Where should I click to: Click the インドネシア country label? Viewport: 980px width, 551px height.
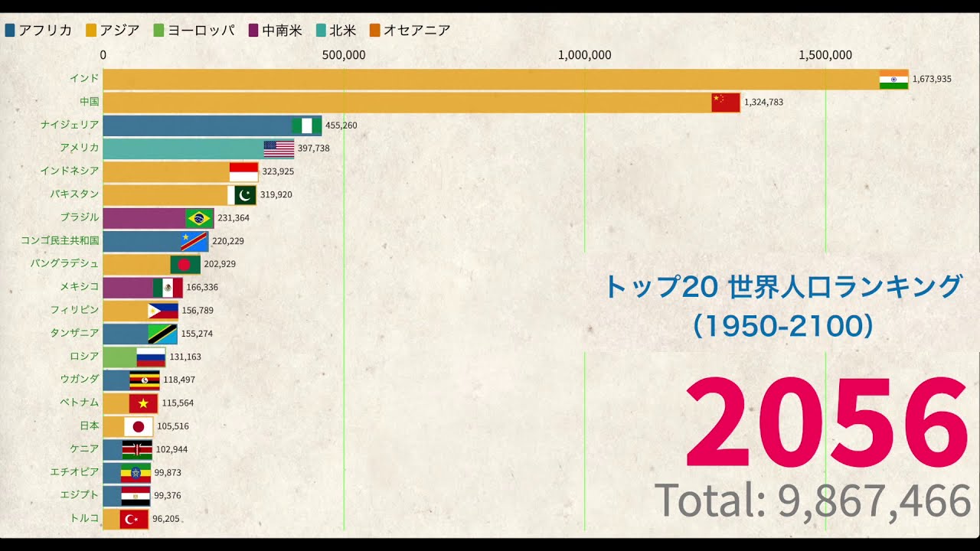pos(70,171)
